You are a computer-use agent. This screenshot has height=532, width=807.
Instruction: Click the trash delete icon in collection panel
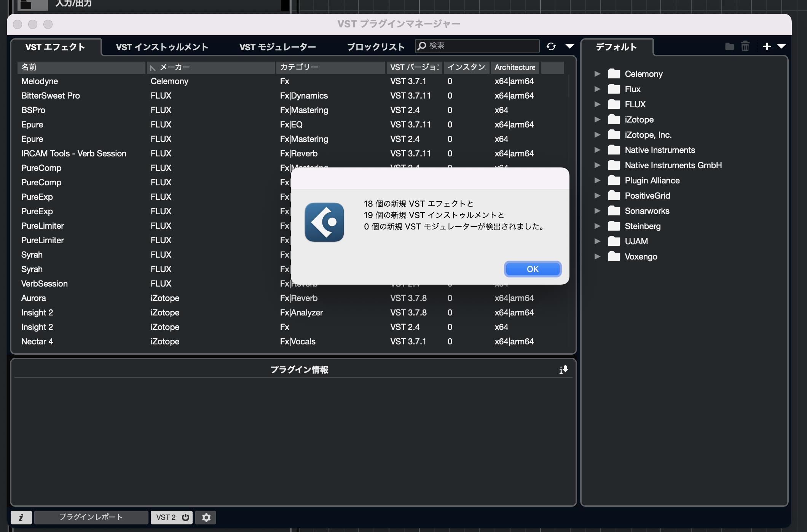[745, 46]
